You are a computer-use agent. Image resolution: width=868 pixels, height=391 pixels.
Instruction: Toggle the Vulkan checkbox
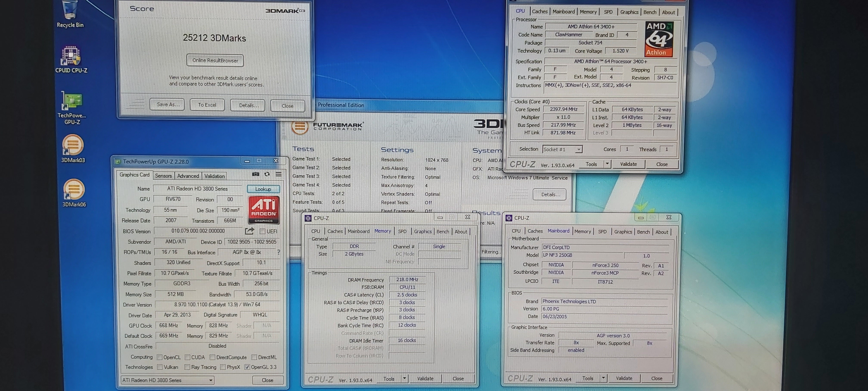[x=160, y=367]
